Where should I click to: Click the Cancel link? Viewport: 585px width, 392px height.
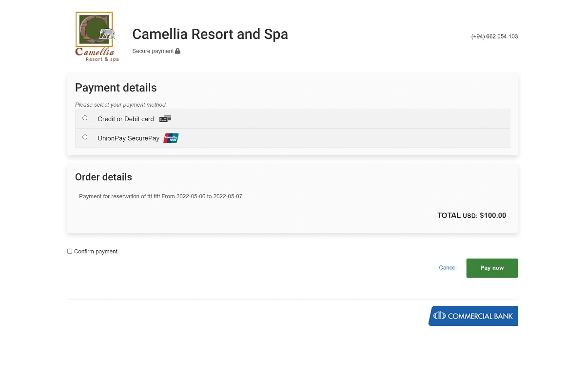(x=448, y=268)
